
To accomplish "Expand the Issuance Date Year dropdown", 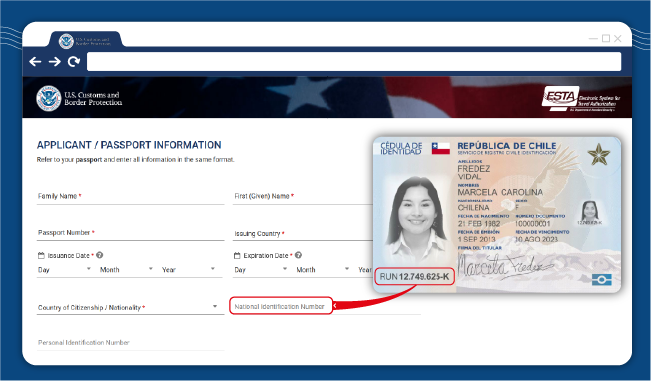I will (188, 269).
